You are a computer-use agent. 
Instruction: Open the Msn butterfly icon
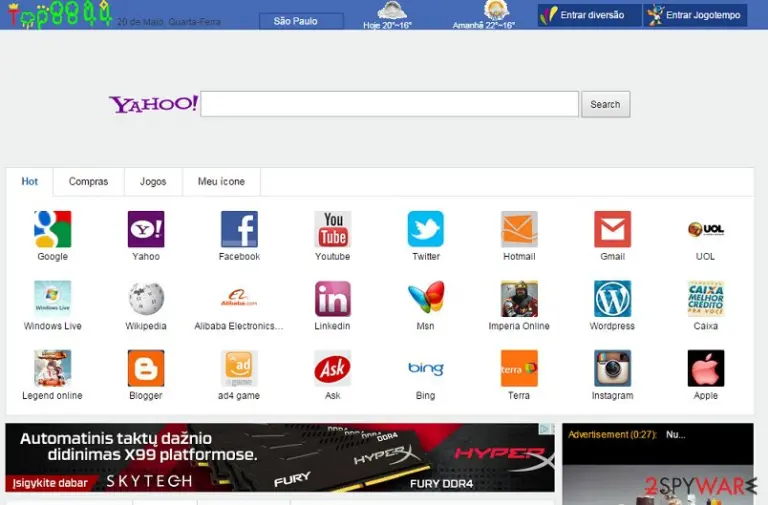pos(426,297)
